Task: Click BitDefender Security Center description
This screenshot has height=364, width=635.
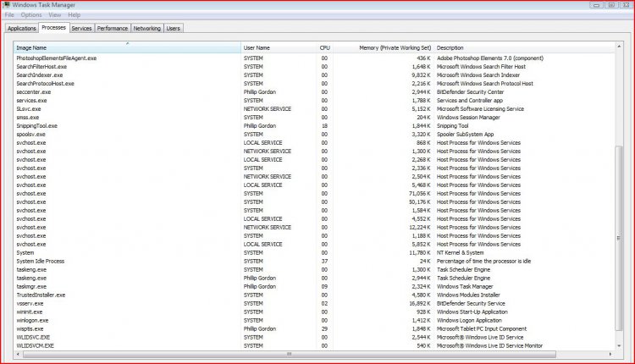Action: [470, 92]
